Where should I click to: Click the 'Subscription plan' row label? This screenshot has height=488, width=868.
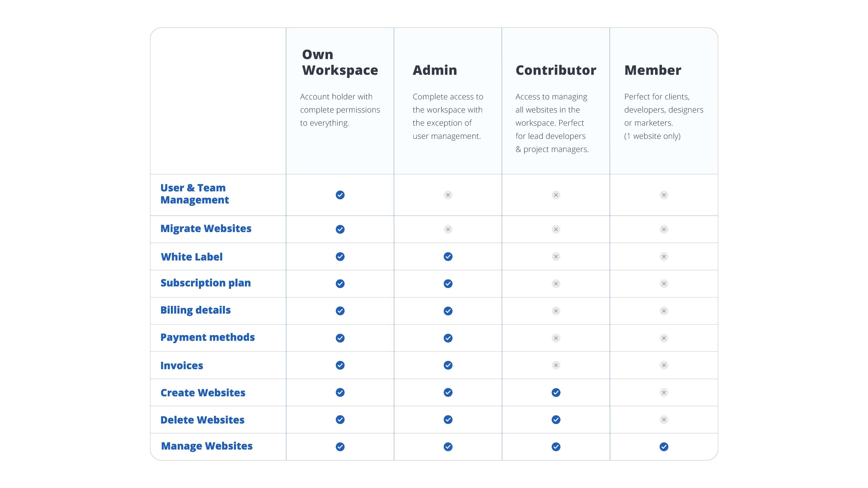205,283
